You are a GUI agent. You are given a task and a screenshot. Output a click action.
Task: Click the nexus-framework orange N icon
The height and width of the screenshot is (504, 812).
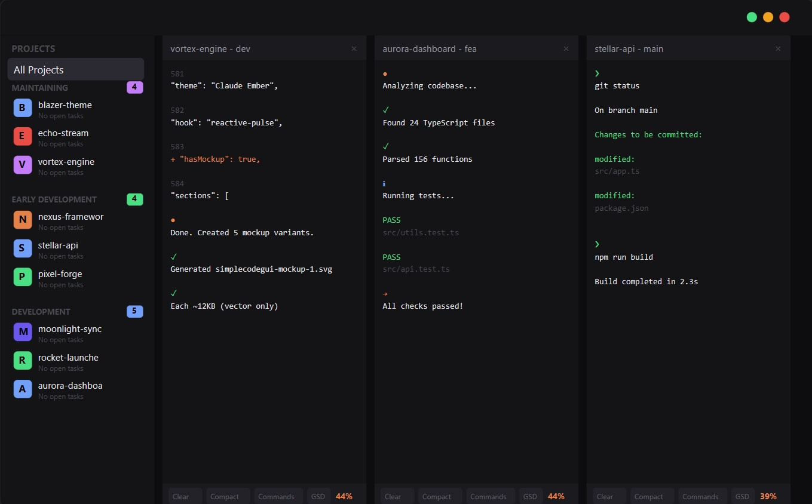pyautogui.click(x=22, y=220)
